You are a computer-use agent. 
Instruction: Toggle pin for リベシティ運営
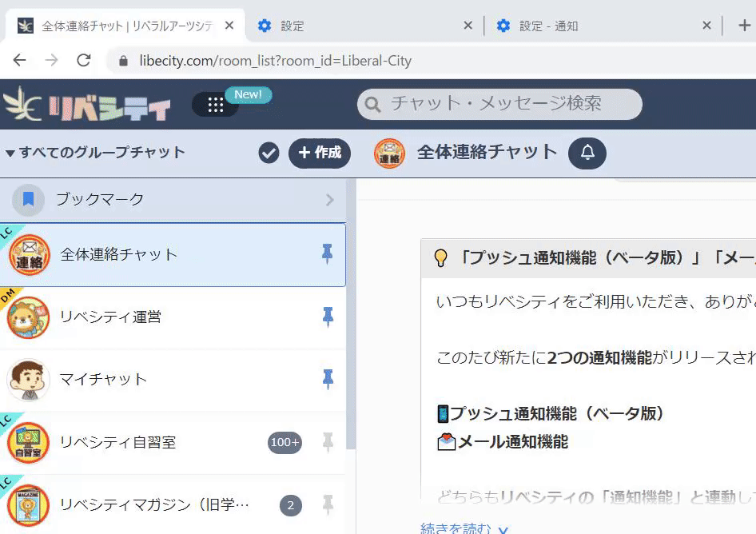click(x=328, y=317)
